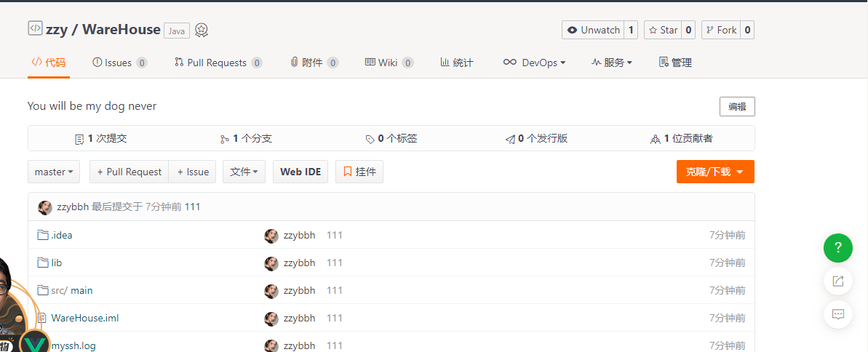868x352 pixels.
Task: Open the Wiki tab
Action: 389,63
